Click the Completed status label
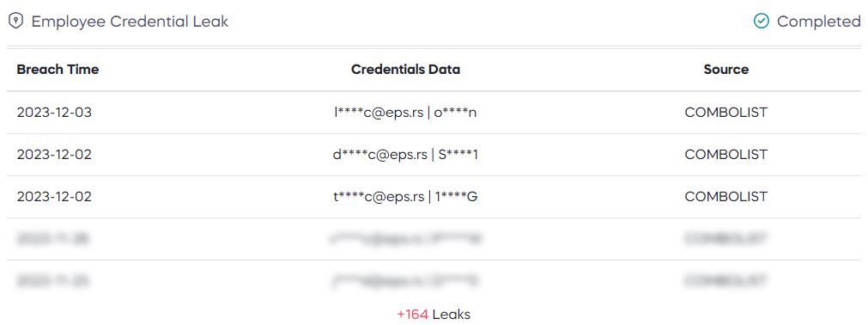The image size is (868, 325). click(x=819, y=21)
